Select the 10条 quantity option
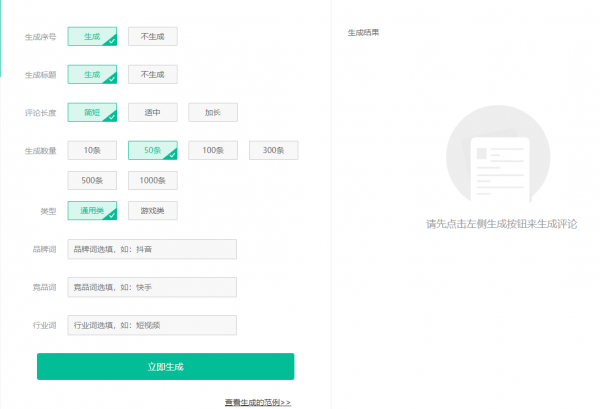The height and width of the screenshot is (409, 600). pos(92,150)
